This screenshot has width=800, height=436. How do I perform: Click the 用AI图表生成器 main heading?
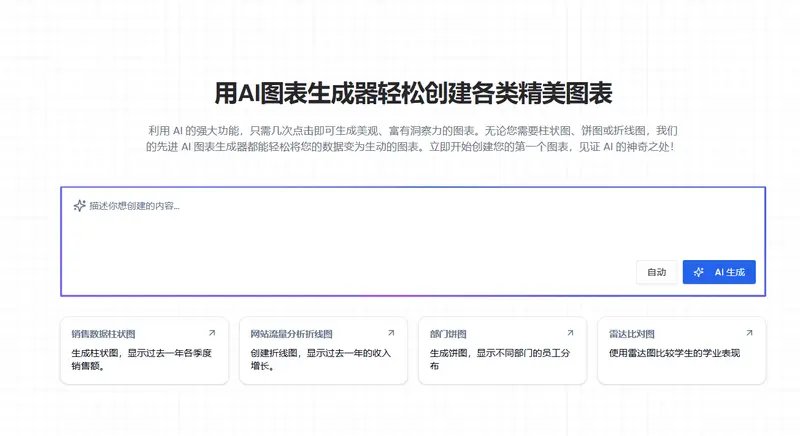[413, 94]
